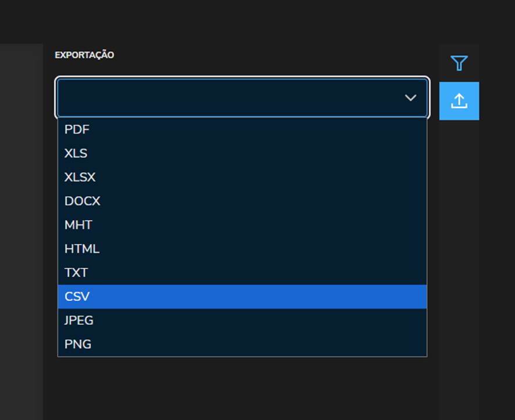
Task: Click the EXPORTAÇÃO section label
Action: point(84,55)
